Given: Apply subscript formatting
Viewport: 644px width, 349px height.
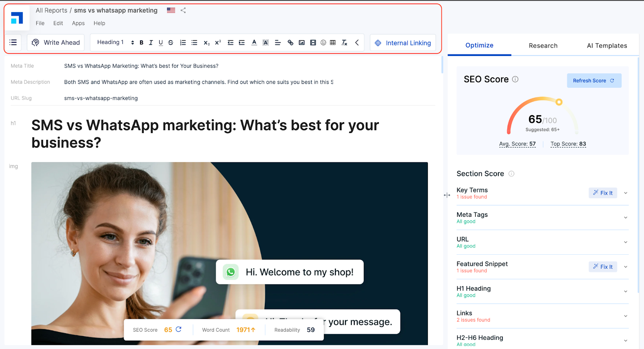Looking at the screenshot, I should [x=206, y=43].
